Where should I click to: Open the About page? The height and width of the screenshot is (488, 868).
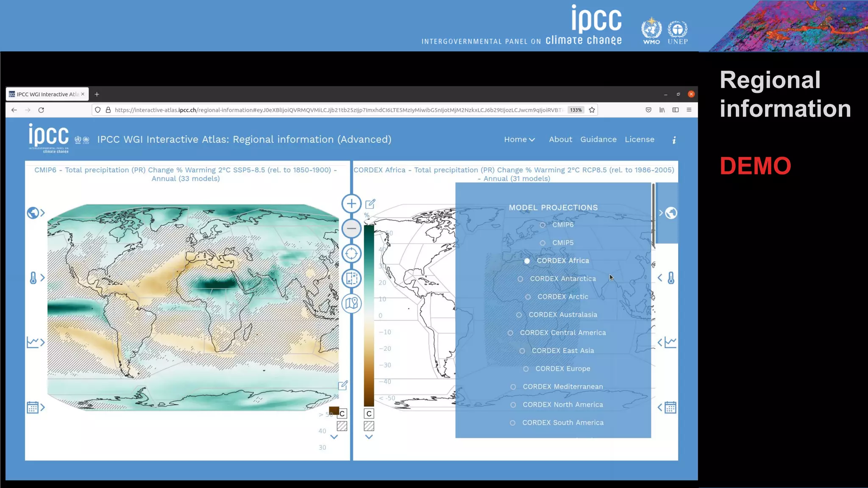point(560,139)
